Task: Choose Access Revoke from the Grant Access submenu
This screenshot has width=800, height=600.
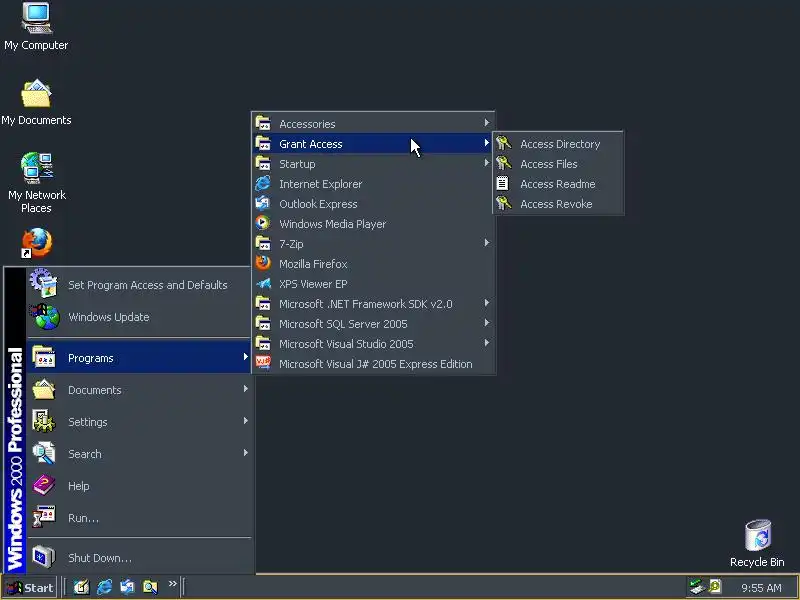Action: pyautogui.click(x=558, y=204)
